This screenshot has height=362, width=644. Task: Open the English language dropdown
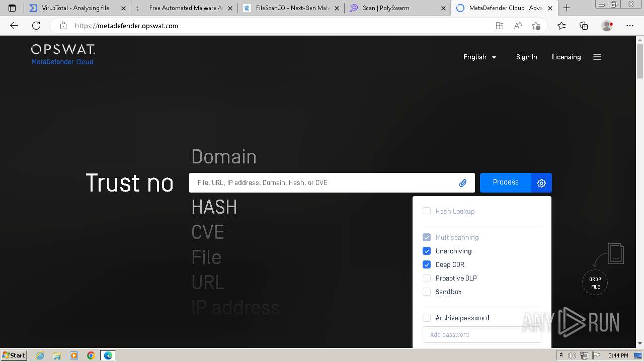pyautogui.click(x=480, y=57)
